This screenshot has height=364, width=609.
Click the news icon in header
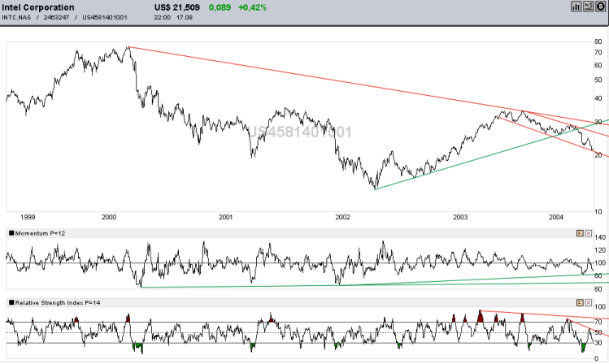[x=589, y=6]
